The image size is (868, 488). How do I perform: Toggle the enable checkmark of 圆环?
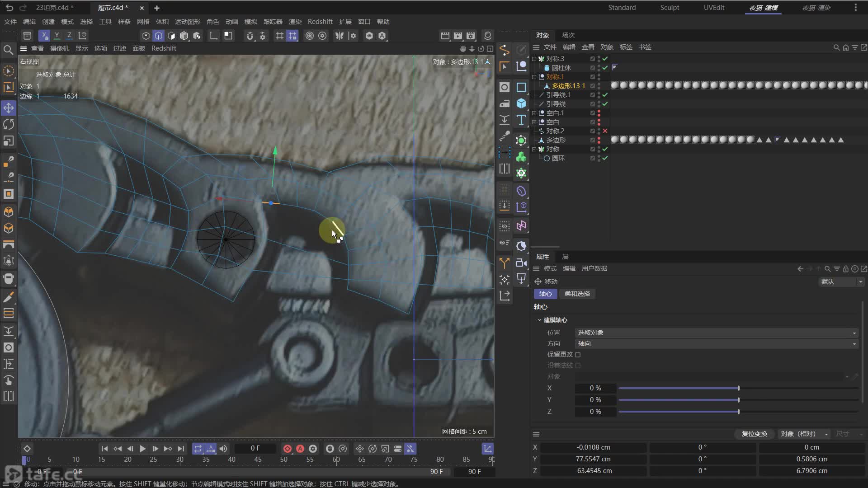point(605,158)
